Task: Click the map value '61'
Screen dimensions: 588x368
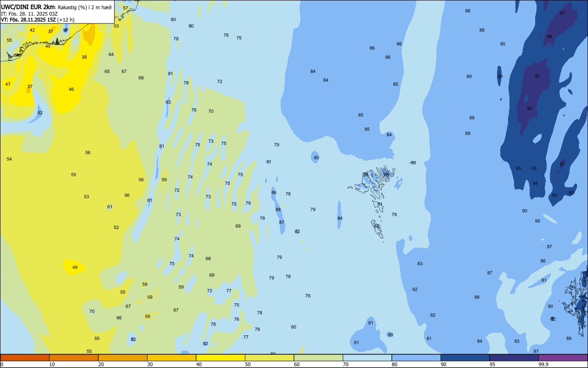Action: point(110,207)
